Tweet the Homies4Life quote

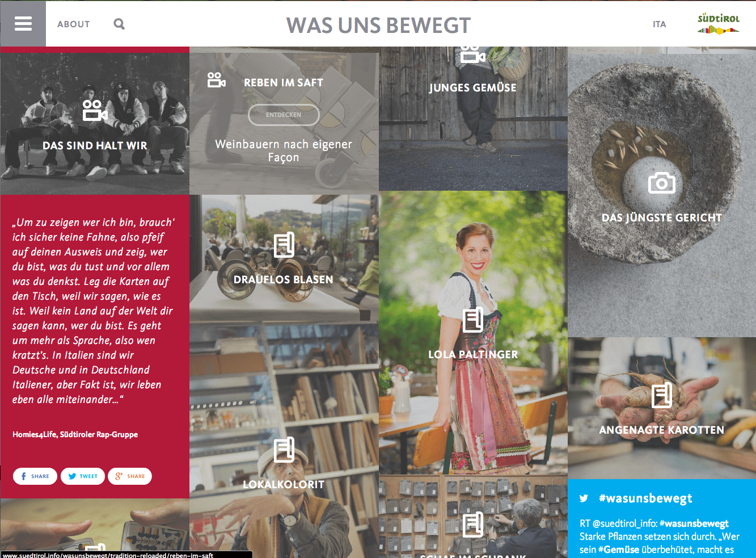click(x=83, y=476)
